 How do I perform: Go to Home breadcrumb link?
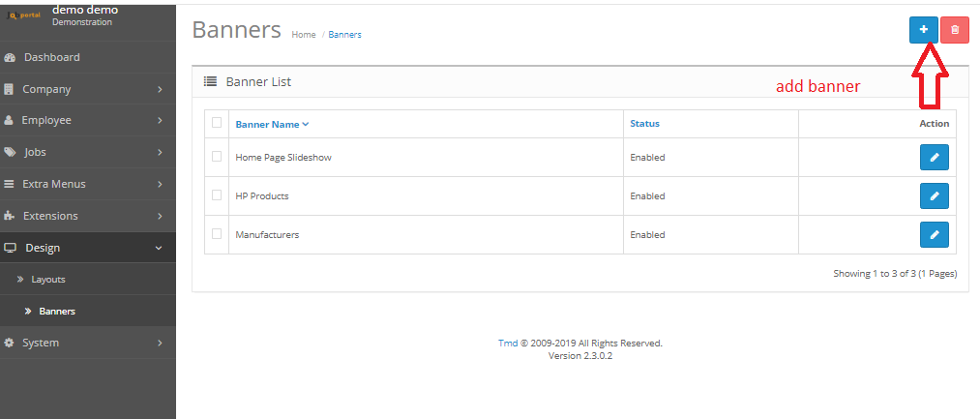[x=304, y=35]
